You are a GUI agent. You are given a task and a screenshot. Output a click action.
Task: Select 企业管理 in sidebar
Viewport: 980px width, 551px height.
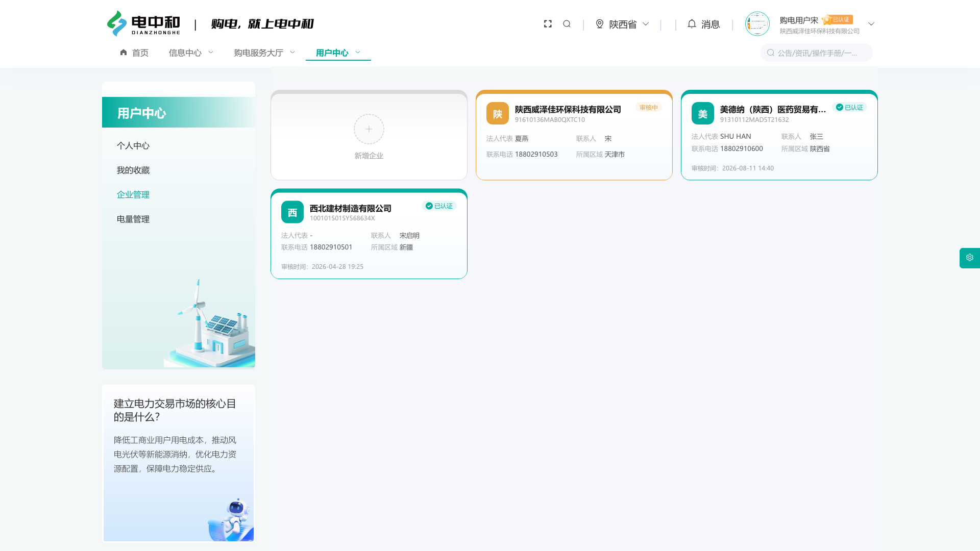click(x=133, y=195)
